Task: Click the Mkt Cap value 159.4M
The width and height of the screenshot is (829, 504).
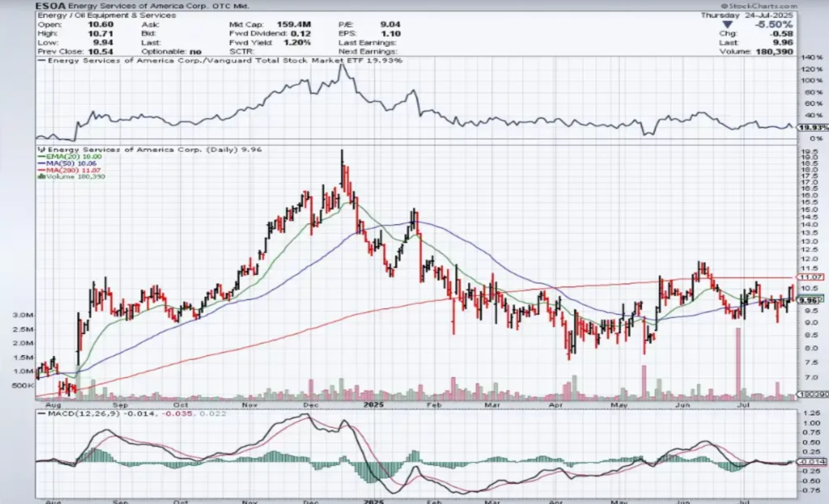Action: tap(293, 24)
